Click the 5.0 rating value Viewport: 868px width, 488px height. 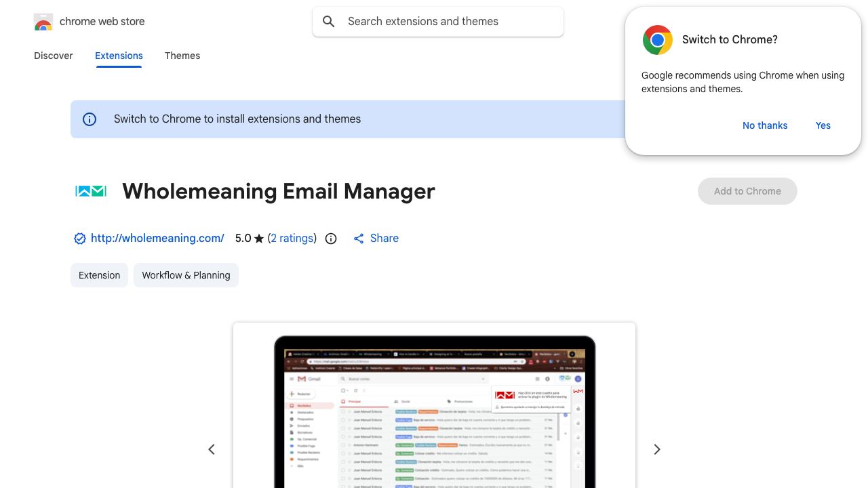(x=243, y=239)
